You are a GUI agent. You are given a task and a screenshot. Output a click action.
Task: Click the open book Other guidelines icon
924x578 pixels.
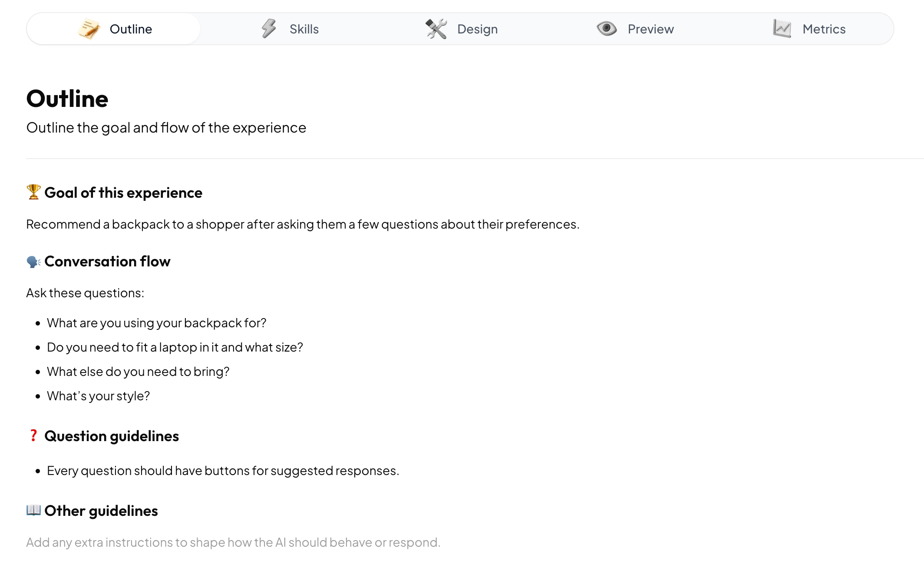tap(33, 510)
